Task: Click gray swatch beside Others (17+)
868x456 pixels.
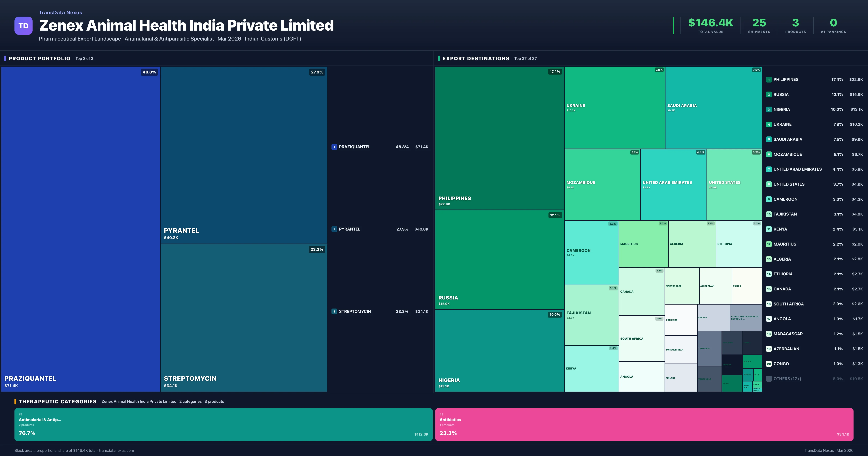Action: [769, 379]
